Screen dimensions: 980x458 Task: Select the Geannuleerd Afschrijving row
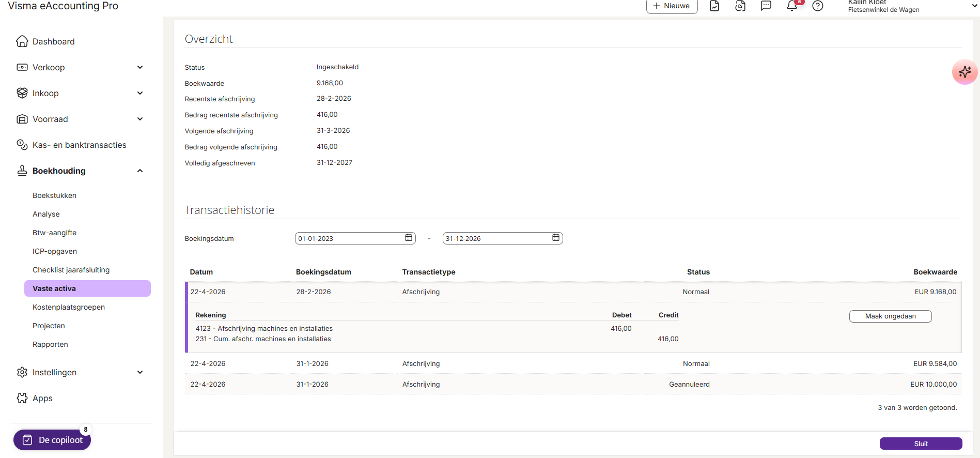point(573,385)
